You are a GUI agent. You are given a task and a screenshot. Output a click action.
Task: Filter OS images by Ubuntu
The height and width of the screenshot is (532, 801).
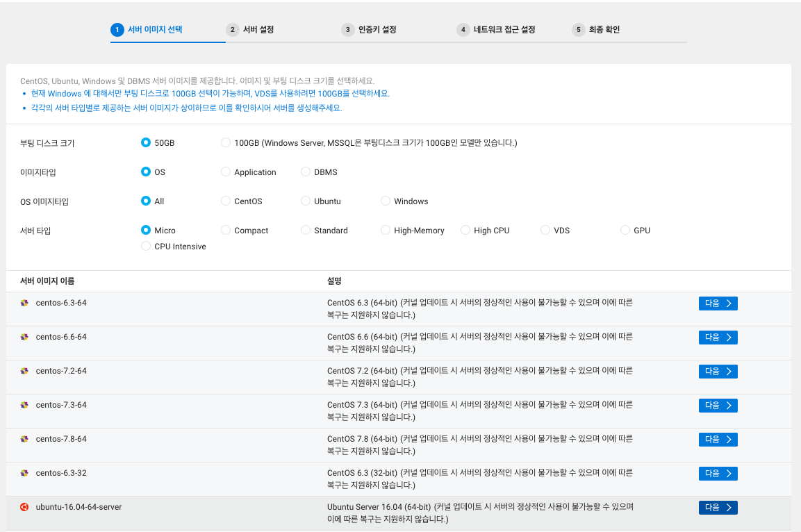point(306,201)
